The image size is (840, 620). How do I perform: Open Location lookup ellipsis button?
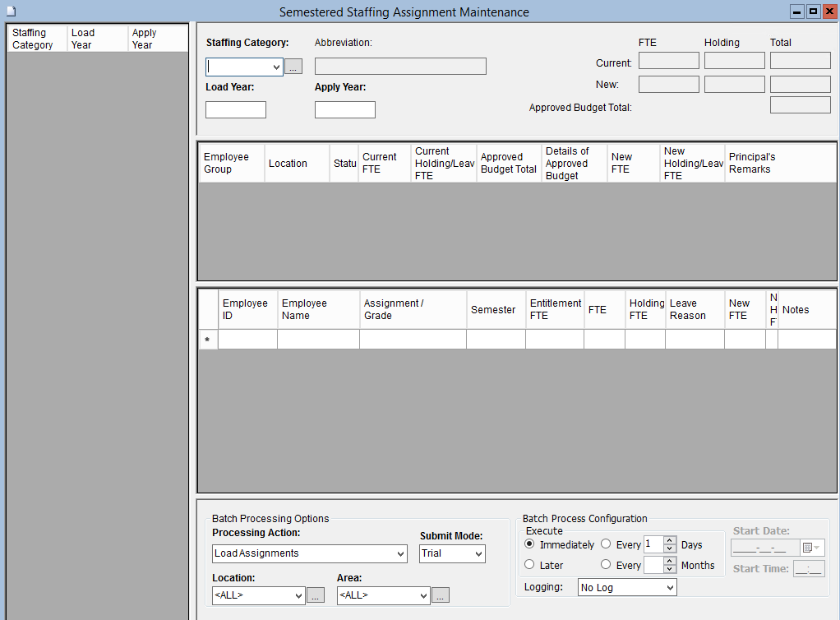(316, 595)
